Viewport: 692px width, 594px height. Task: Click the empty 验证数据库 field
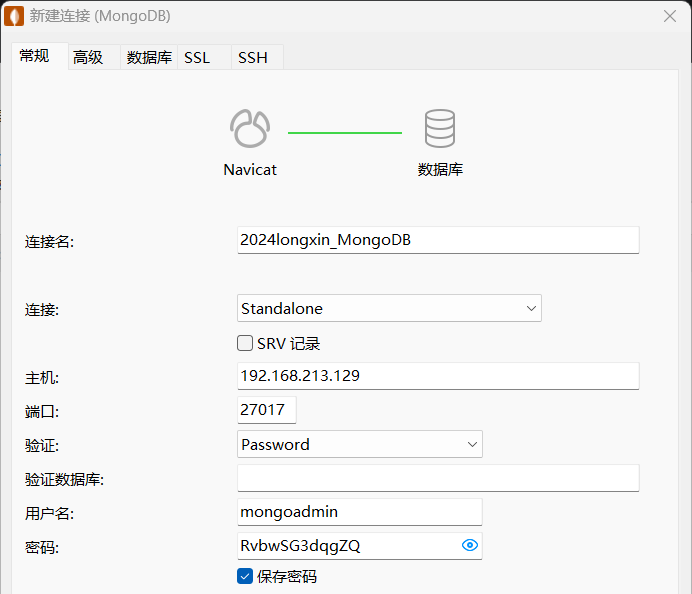pyautogui.click(x=438, y=478)
